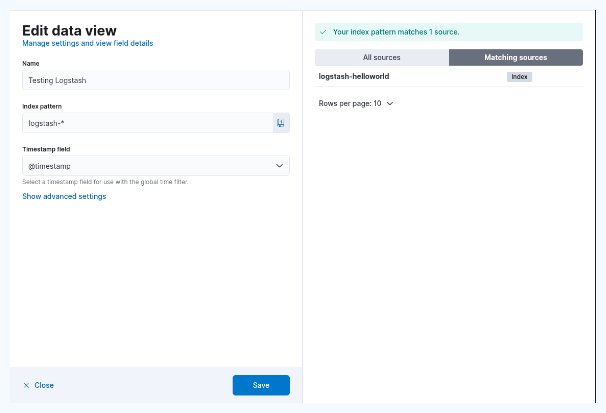
Task: Open the Timestamp field dropdown
Action: 156,166
